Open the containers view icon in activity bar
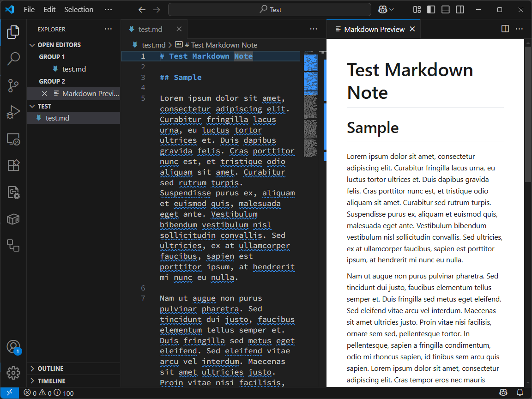Viewport: 532px width, 399px height. 13,219
